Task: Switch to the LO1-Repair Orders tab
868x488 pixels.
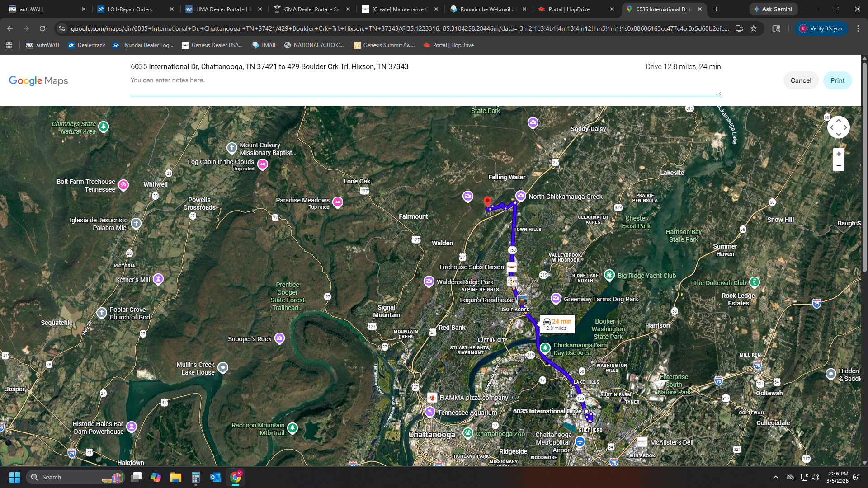Action: point(130,9)
